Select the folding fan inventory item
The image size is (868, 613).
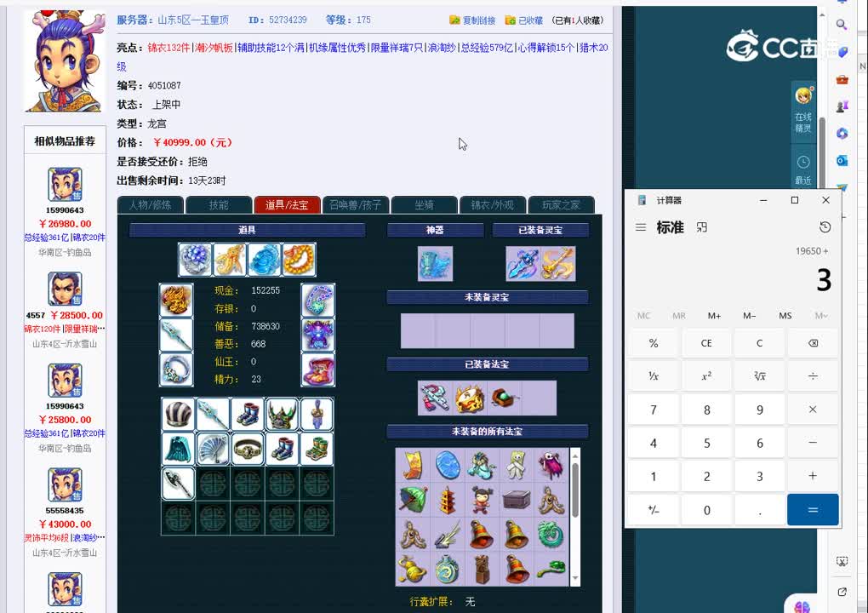click(x=213, y=449)
